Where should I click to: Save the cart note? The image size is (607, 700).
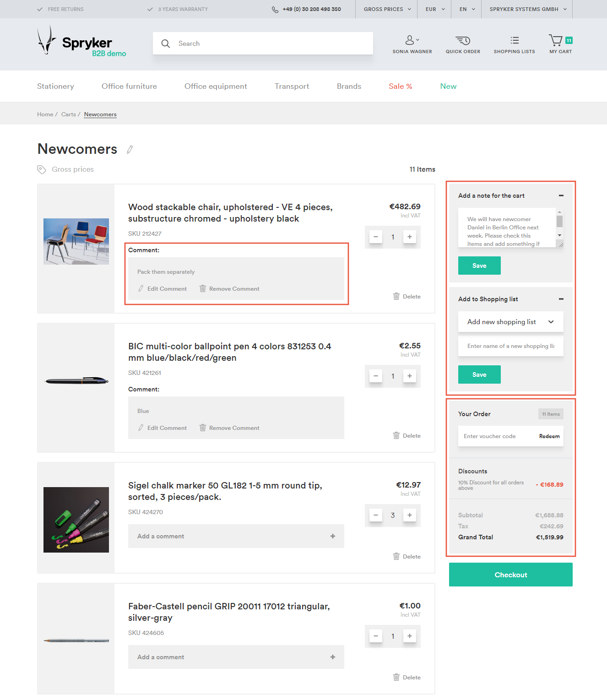pyautogui.click(x=479, y=266)
